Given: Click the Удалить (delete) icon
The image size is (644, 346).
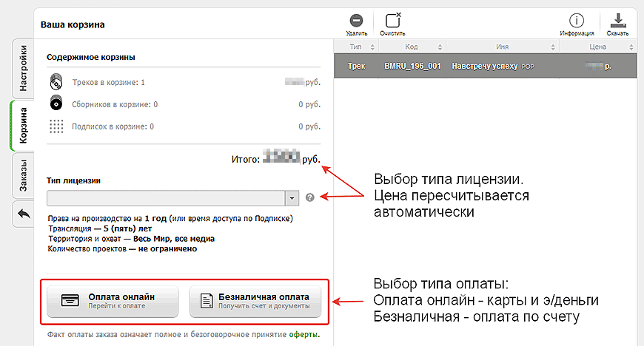Looking at the screenshot, I should [x=356, y=22].
